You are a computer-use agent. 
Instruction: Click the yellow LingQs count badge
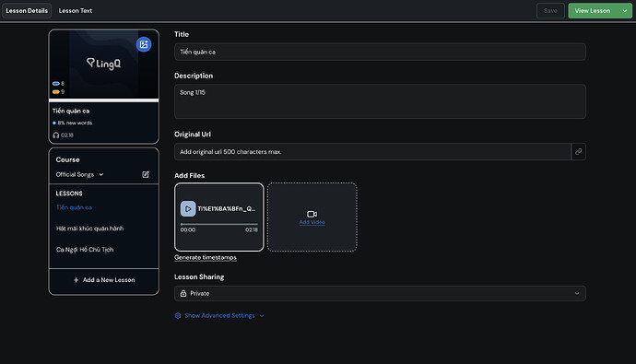coord(58,91)
